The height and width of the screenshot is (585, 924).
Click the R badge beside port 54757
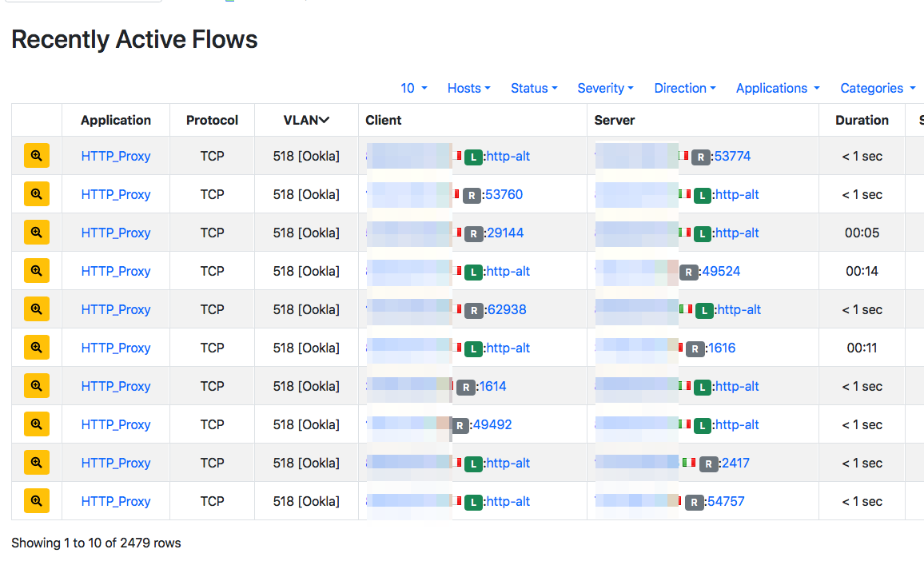pos(695,502)
